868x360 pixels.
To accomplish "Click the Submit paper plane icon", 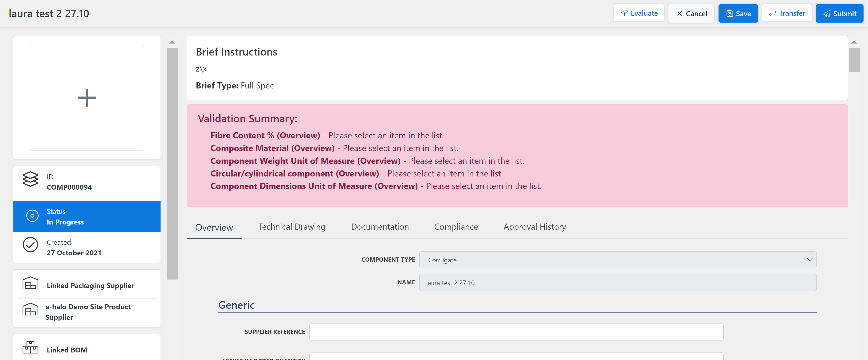I will 826,13.
